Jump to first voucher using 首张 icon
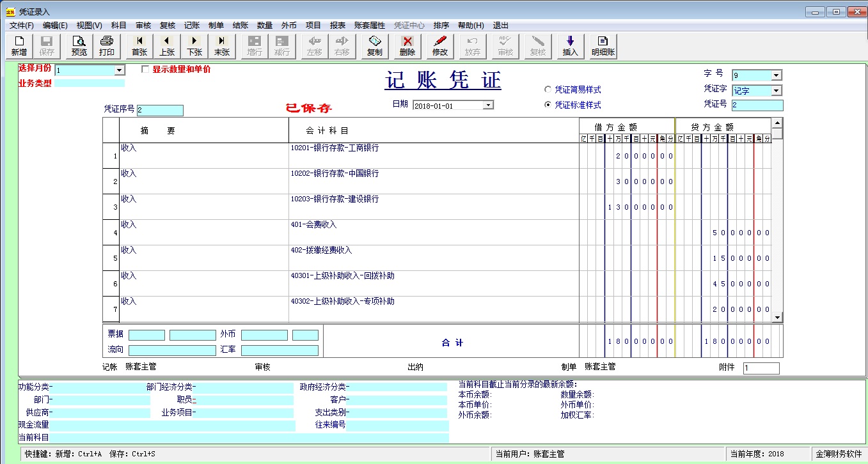 point(138,46)
